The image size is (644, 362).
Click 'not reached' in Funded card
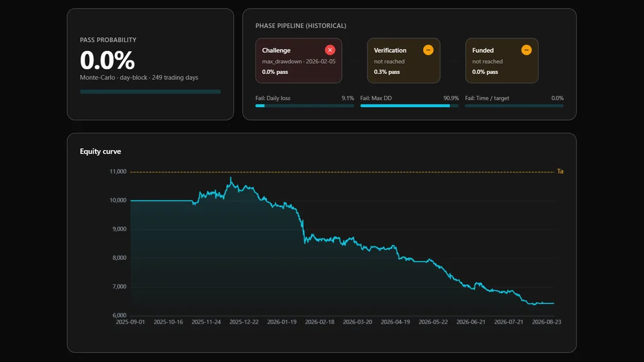[487, 61]
